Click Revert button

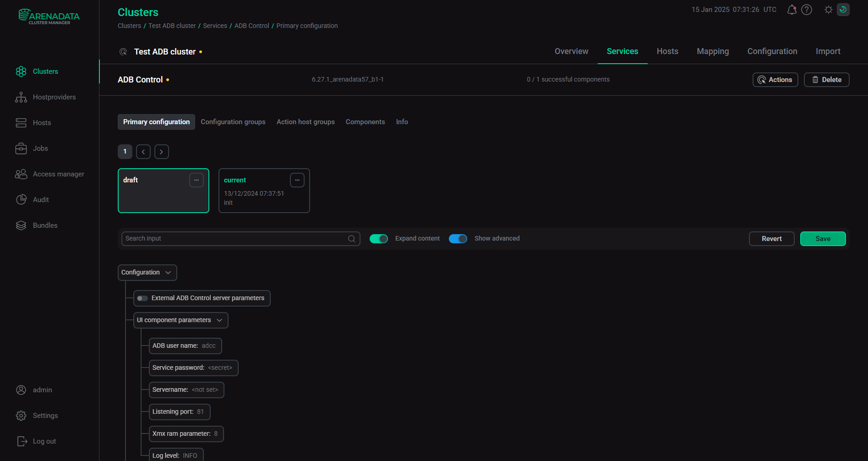tap(771, 239)
